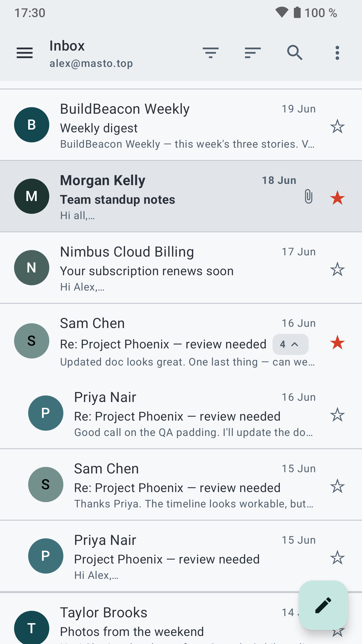
Task: Unstar Sam Chen's 16 Jun thread
Action: (337, 343)
